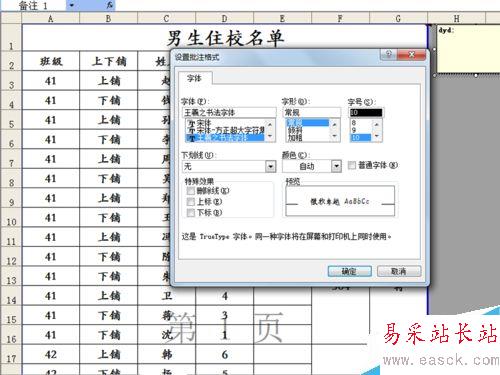The width and height of the screenshot is (500, 375).
Task: Click the 下铺 cell in row 4
Action: 109,100
